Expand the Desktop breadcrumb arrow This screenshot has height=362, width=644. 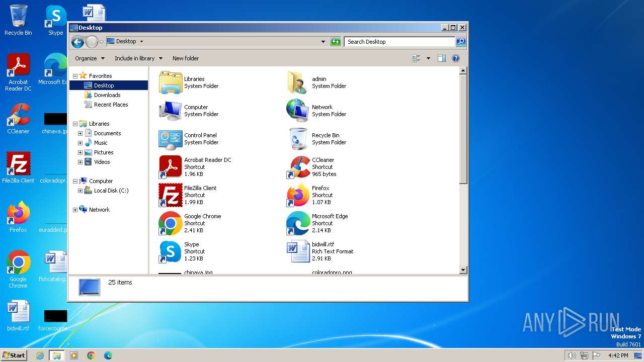[x=141, y=42]
